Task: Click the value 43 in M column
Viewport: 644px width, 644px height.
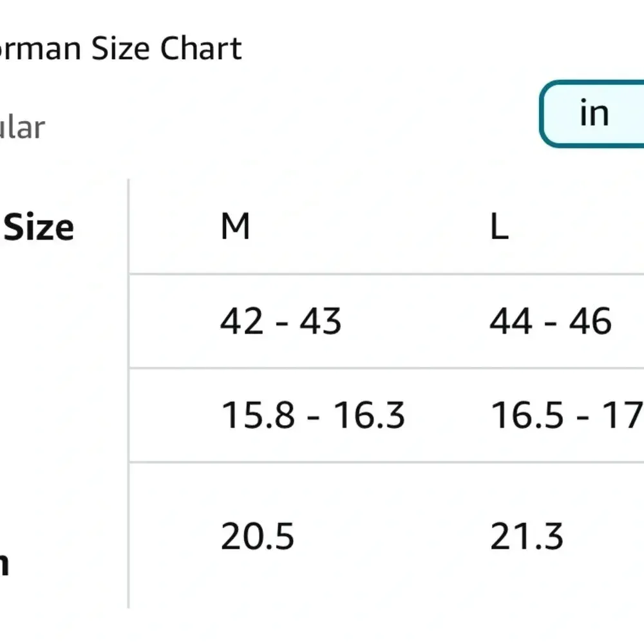Action: pyautogui.click(x=320, y=321)
